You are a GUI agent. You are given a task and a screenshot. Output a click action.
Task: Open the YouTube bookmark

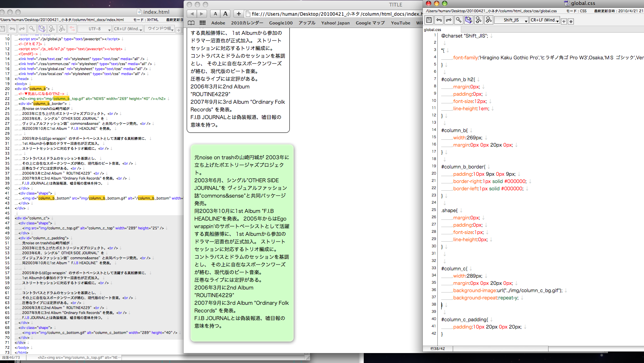(401, 23)
